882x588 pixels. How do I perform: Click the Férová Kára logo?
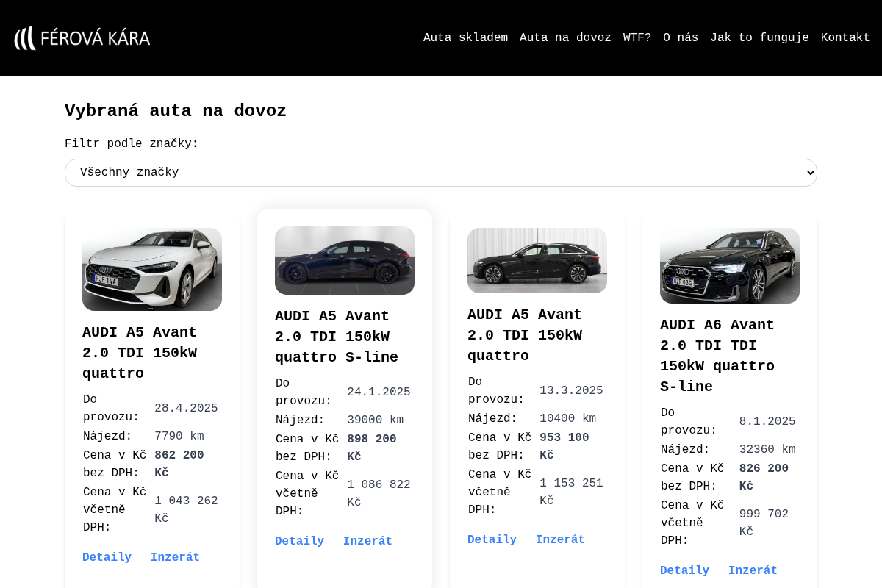pyautogui.click(x=82, y=38)
